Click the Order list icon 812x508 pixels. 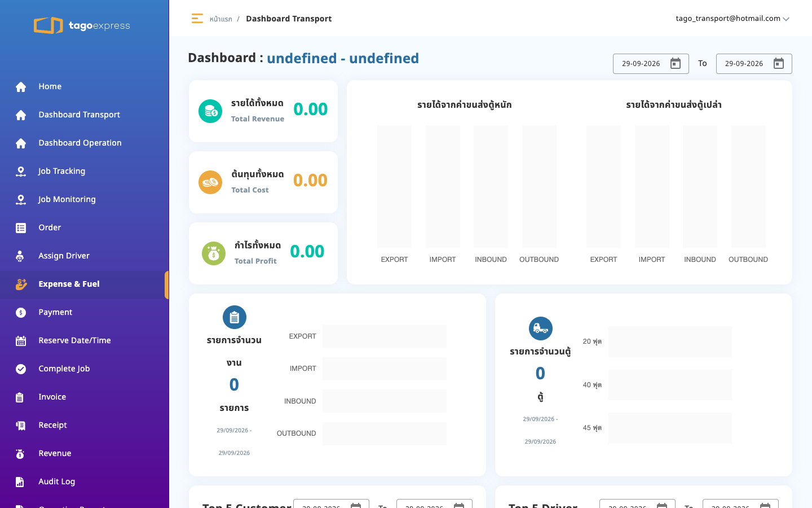pos(21,227)
